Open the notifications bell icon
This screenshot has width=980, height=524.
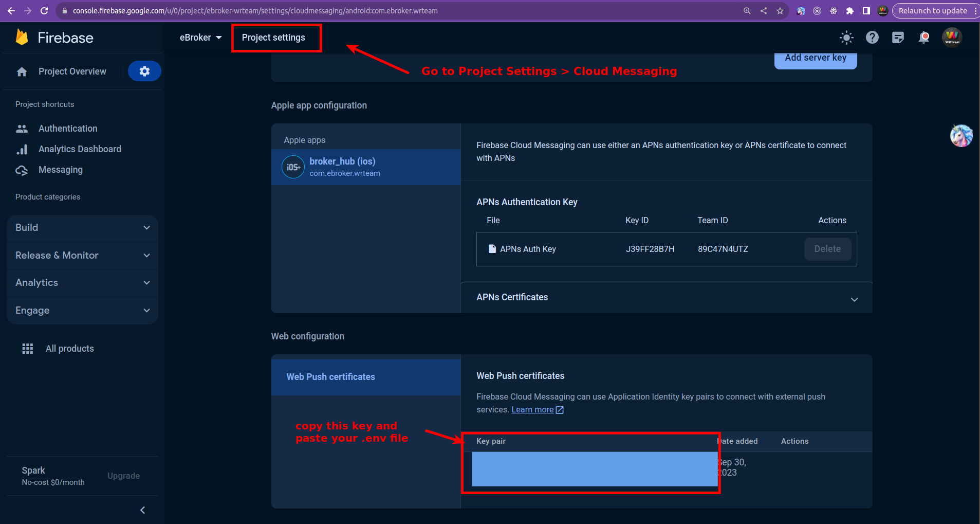924,37
